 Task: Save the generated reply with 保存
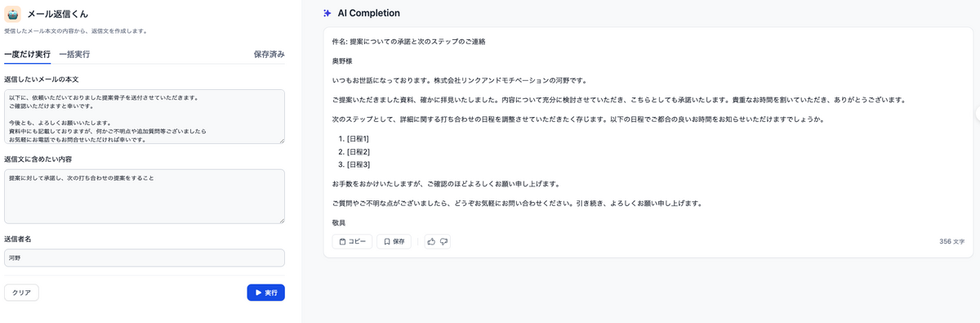pos(394,241)
